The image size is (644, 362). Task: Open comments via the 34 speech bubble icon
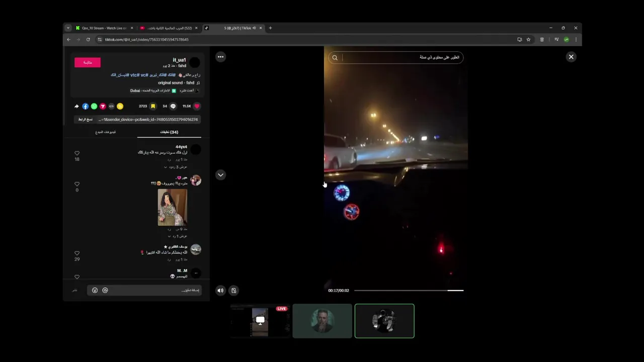[x=173, y=106]
